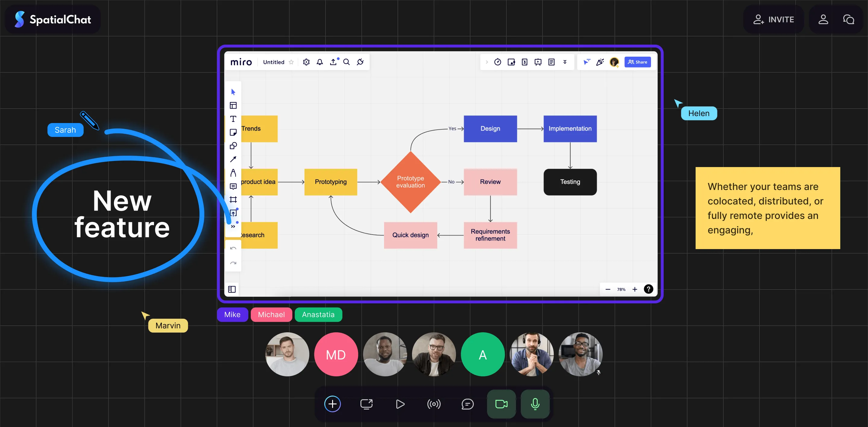Expand more tools in Miro toolbar
This screenshot has height=427, width=868.
[233, 226]
